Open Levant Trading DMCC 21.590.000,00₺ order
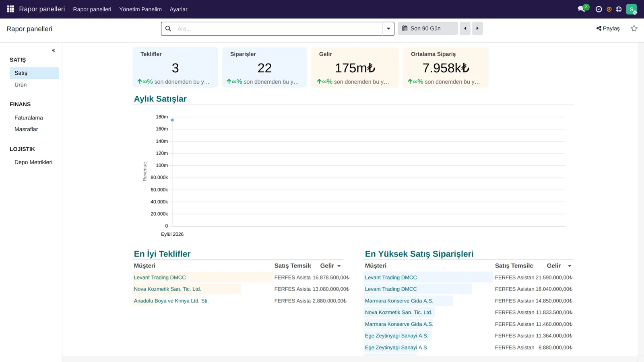Screen dimensions: 644x362 [x=391, y=278]
